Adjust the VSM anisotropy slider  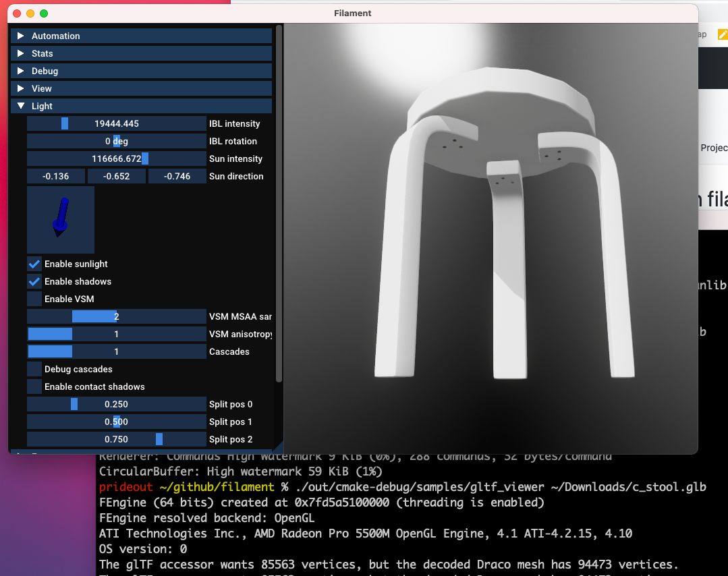pos(117,334)
